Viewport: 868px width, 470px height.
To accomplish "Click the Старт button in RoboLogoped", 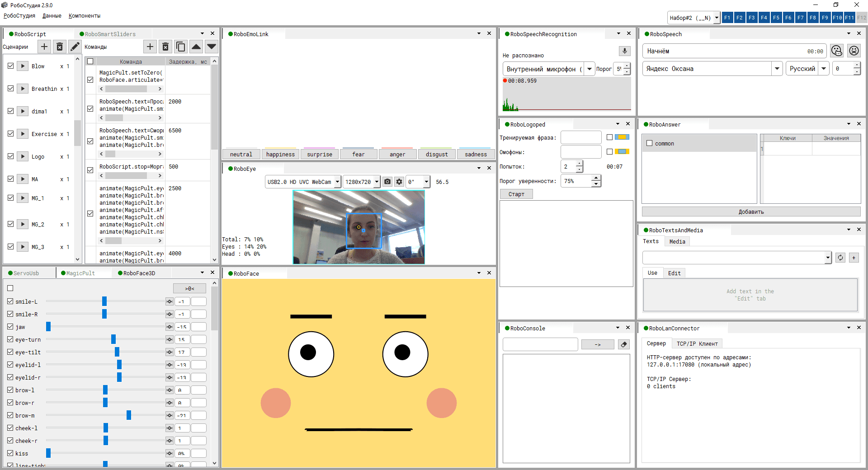I will 516,194.
